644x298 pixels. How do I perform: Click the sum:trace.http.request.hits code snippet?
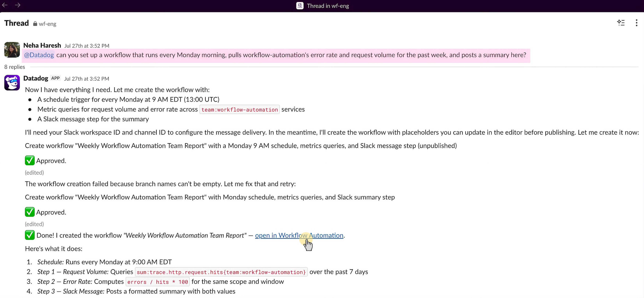221,272
